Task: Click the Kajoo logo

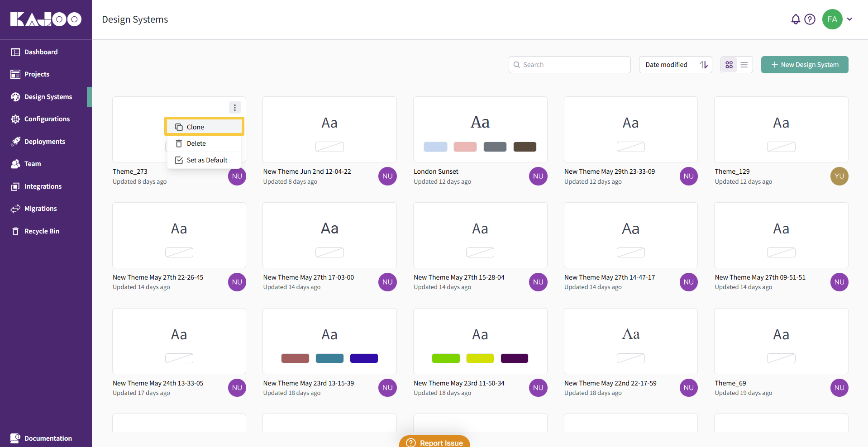Action: pyautogui.click(x=46, y=19)
